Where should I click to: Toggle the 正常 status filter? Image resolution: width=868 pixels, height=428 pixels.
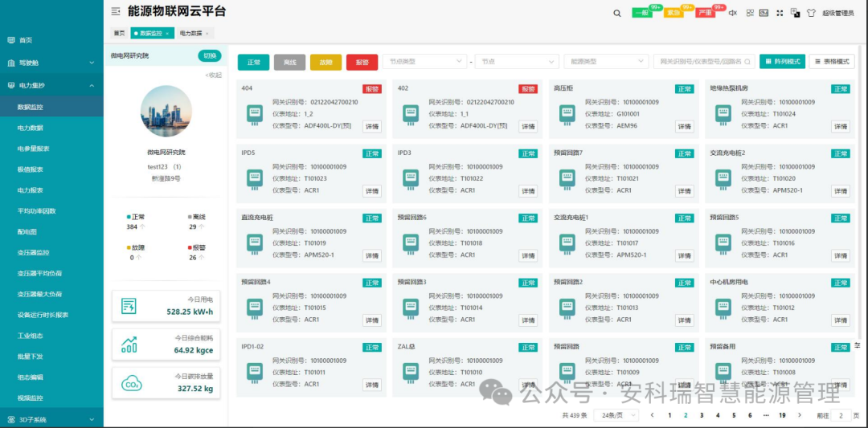click(253, 62)
